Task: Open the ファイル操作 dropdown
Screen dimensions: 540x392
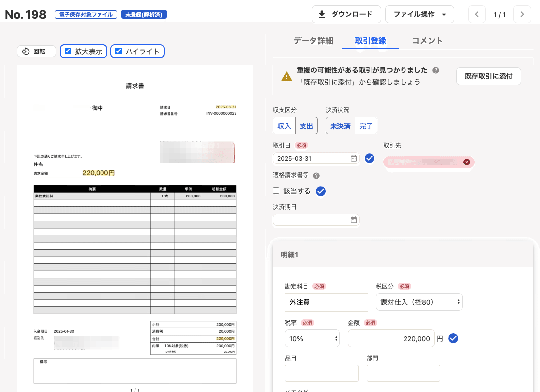Action: (x=419, y=14)
